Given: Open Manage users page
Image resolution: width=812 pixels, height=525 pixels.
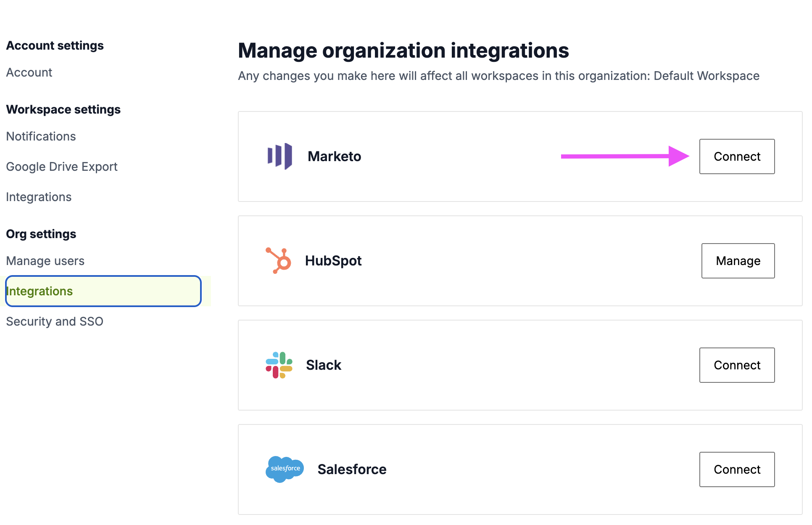Looking at the screenshot, I should [x=45, y=261].
